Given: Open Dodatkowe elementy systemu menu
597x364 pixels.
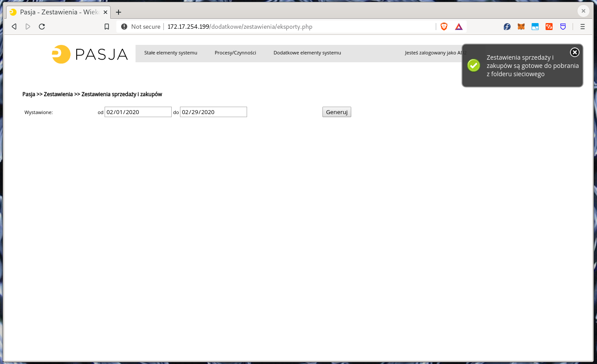Looking at the screenshot, I should click(x=307, y=53).
